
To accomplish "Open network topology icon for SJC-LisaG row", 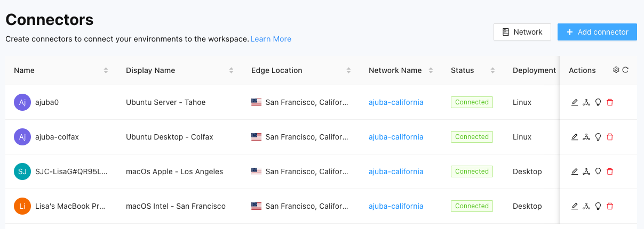I will [586, 171].
